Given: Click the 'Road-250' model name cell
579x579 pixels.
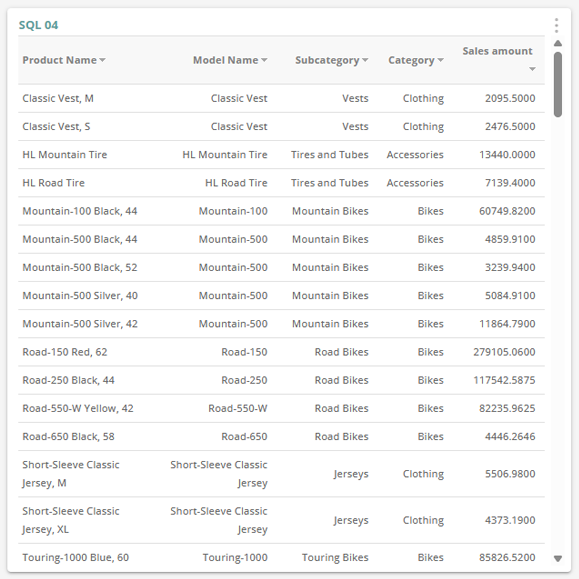Looking at the screenshot, I should [244, 380].
